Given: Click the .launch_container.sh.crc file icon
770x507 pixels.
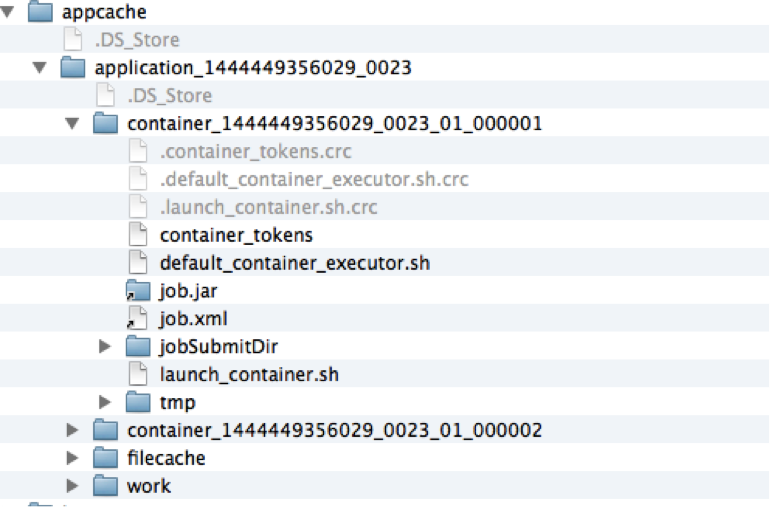Looking at the screenshot, I should 138,207.
